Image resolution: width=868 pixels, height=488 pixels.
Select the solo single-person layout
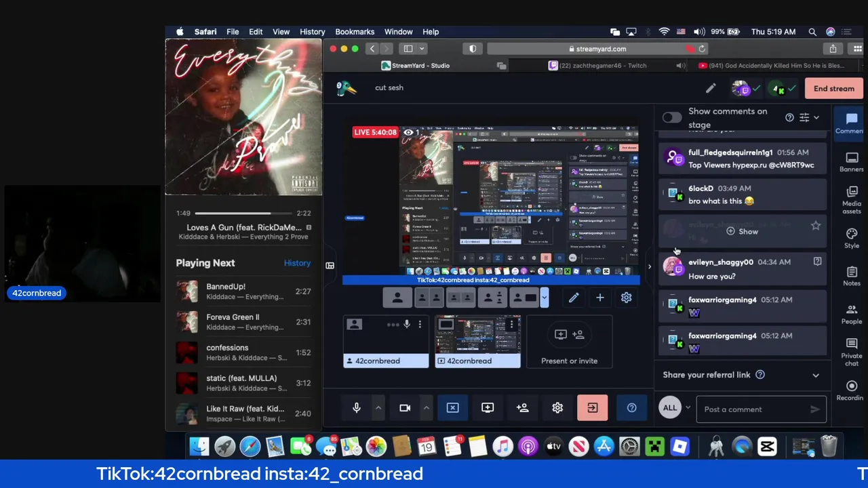click(x=397, y=298)
